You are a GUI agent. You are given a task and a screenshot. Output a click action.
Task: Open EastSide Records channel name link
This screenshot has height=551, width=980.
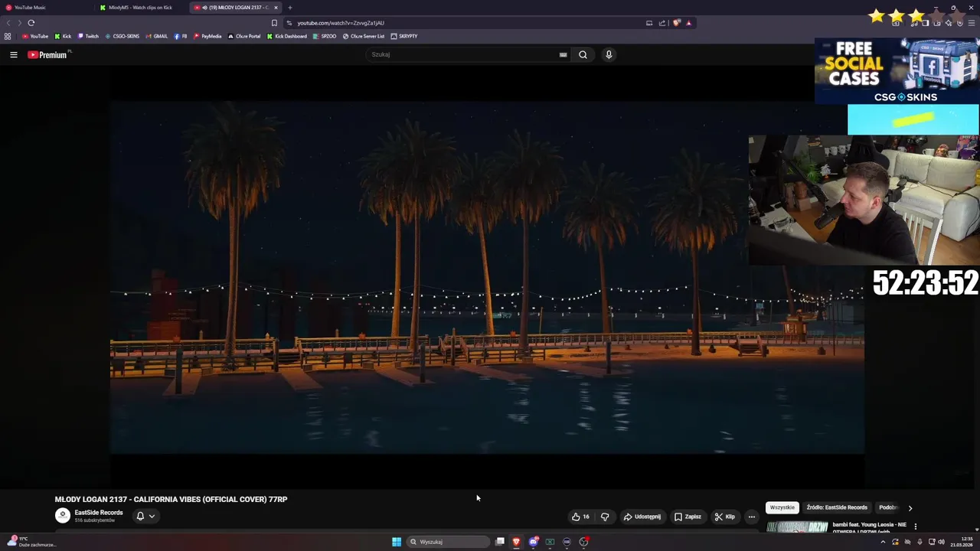(99, 513)
